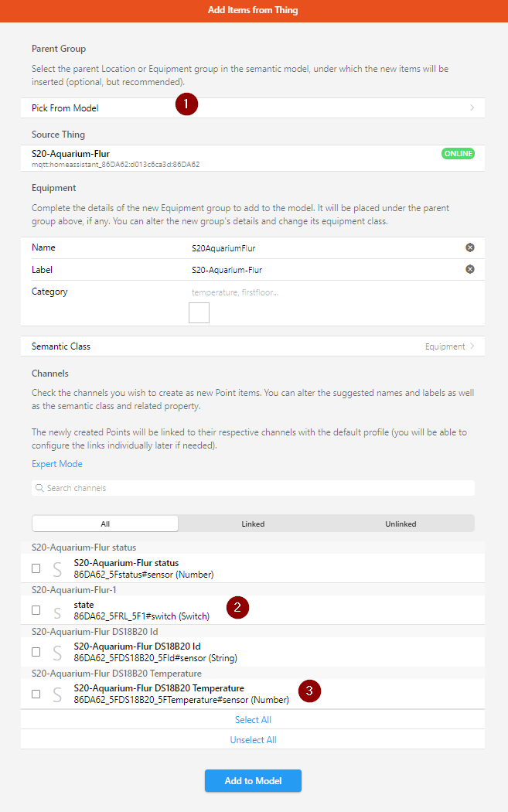Tick the state switch channel checkbox
This screenshot has height=812, width=508.
point(36,610)
